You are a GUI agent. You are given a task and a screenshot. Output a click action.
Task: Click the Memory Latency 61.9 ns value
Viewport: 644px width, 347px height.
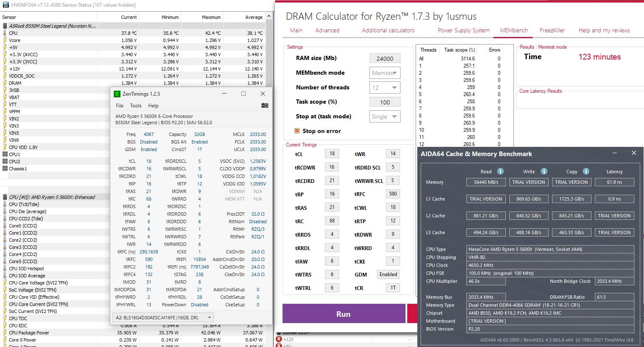(614, 182)
